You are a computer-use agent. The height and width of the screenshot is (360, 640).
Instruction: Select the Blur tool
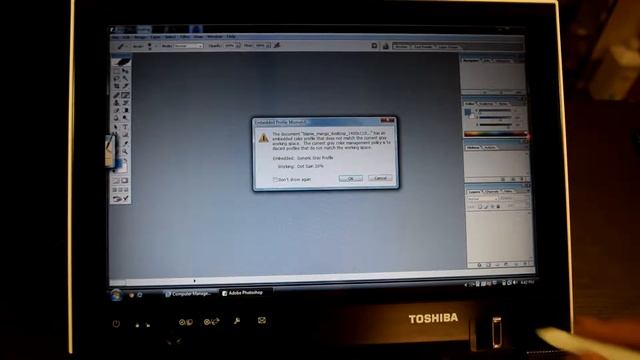point(117,118)
